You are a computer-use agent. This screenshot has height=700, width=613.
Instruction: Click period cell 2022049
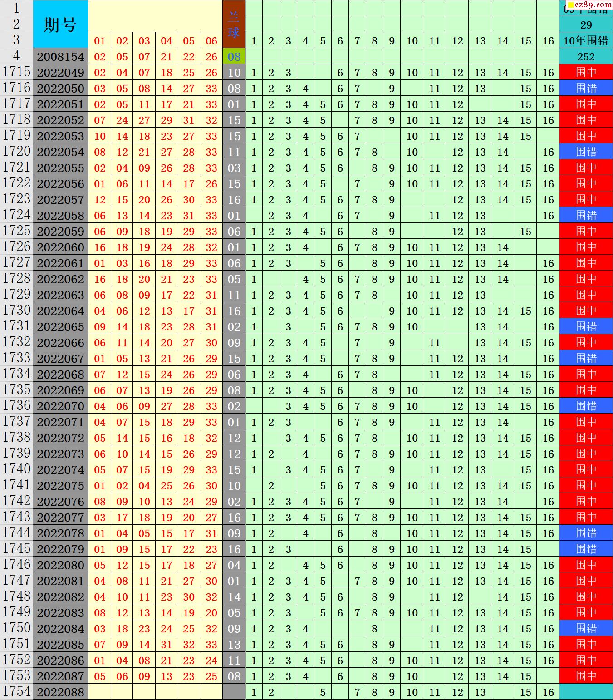coord(60,73)
